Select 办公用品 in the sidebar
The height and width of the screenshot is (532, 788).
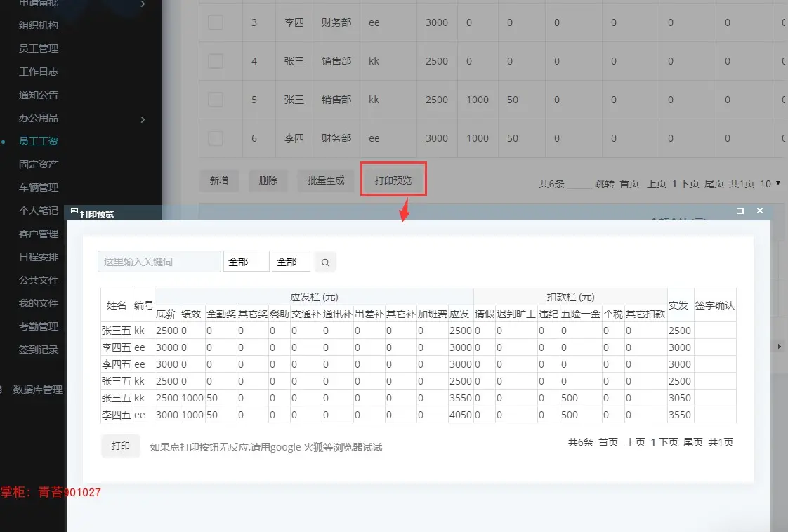tap(39, 117)
